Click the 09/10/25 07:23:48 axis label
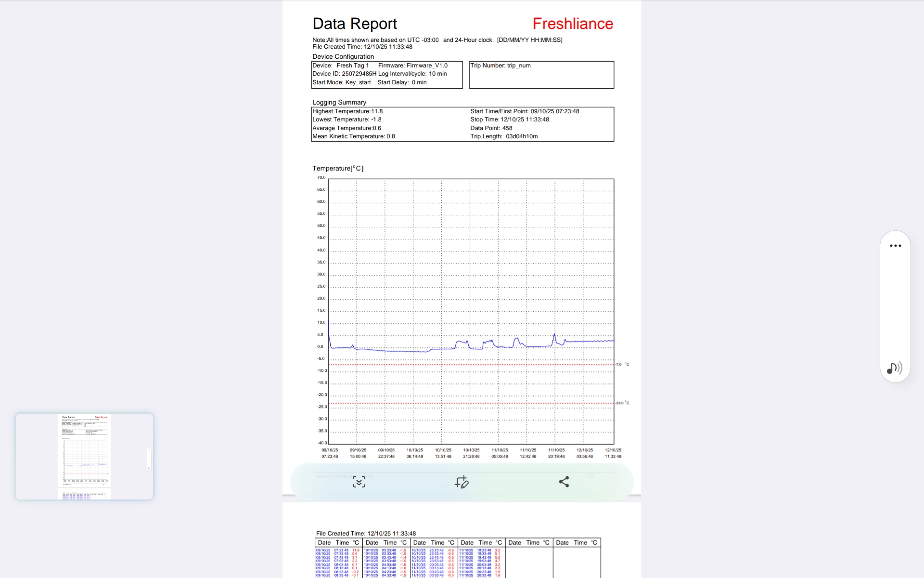This screenshot has height=578, width=924. [330, 453]
